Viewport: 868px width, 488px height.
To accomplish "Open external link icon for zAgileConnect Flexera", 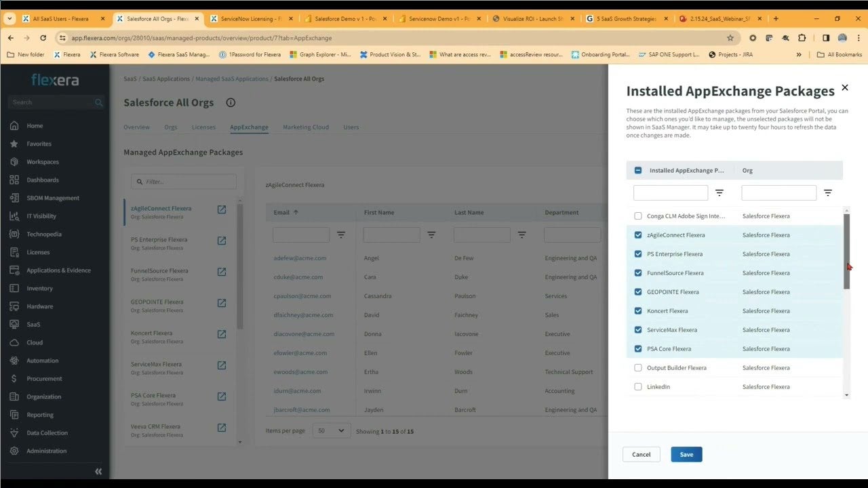I will 222,209.
